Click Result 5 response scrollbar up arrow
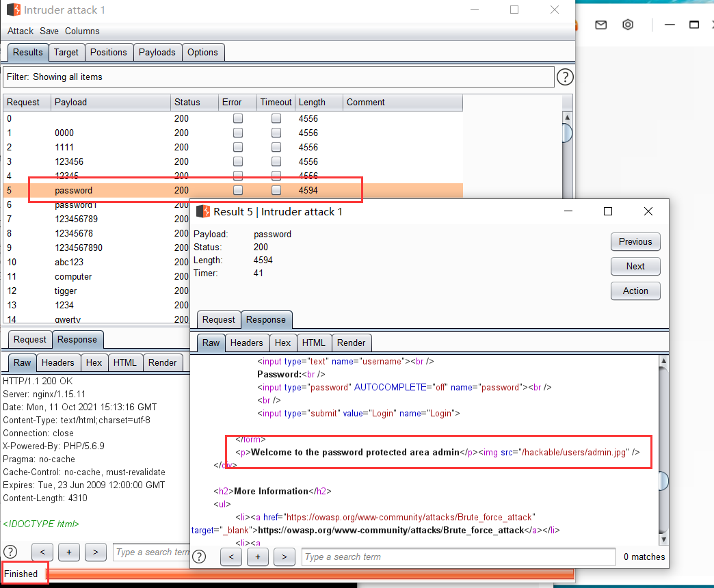 coord(663,361)
